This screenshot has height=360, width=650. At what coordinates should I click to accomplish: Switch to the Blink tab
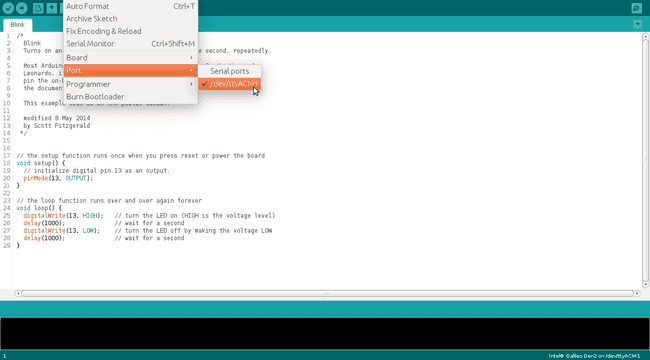(17, 25)
